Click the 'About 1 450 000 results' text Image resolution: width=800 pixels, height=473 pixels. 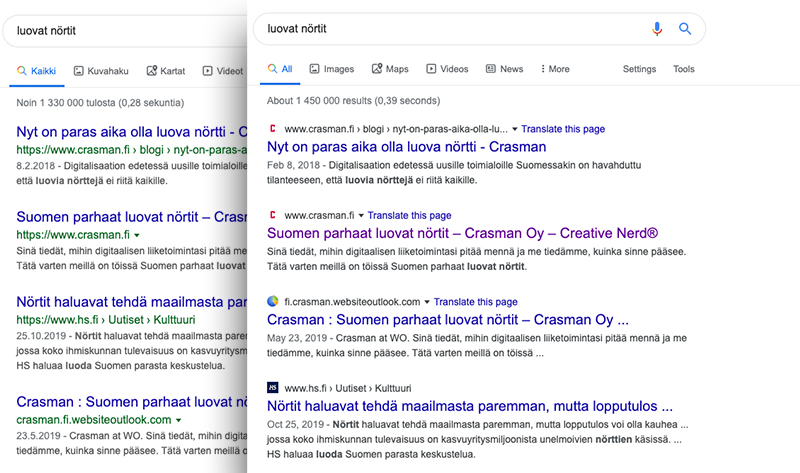tap(353, 101)
